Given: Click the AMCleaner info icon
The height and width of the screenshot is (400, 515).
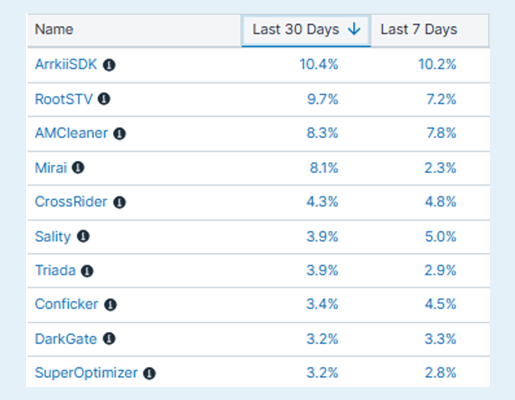Looking at the screenshot, I should (119, 134).
